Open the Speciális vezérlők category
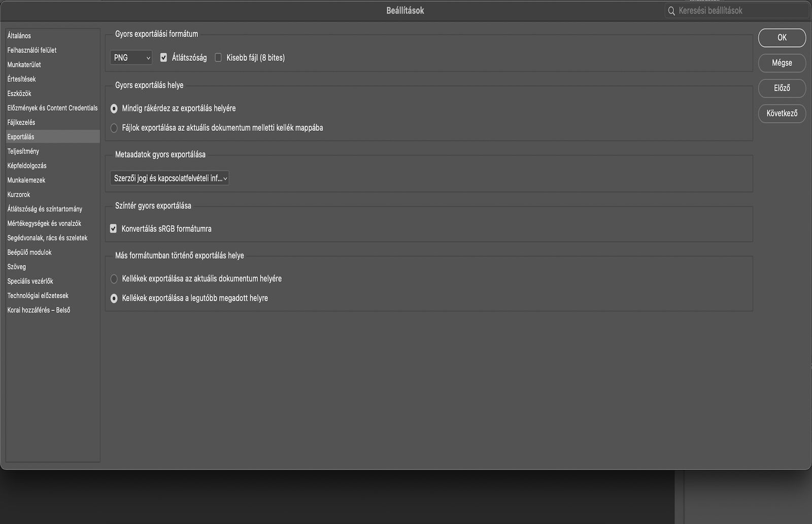The width and height of the screenshot is (812, 524). 53,282
